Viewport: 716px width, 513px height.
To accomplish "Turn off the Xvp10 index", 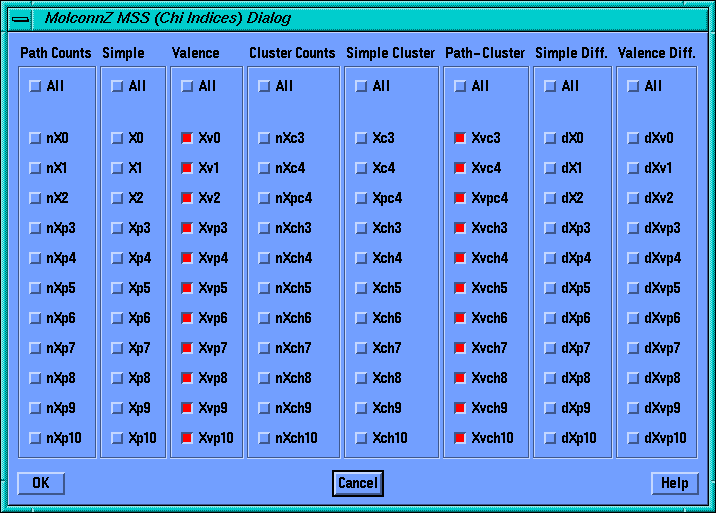I will [188, 438].
